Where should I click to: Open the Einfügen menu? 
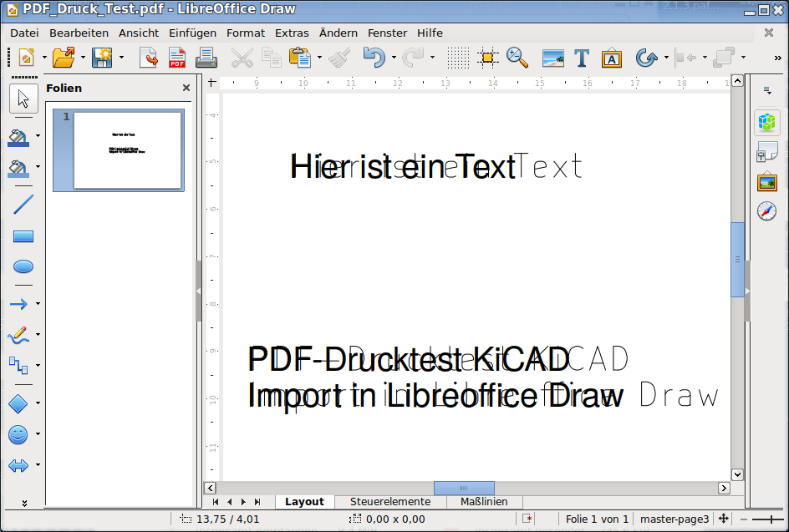[192, 33]
